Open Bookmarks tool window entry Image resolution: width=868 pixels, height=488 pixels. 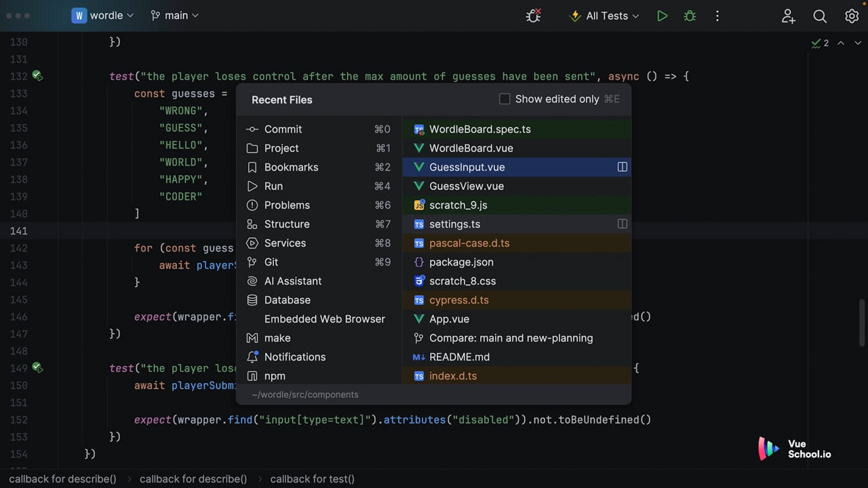pyautogui.click(x=319, y=167)
